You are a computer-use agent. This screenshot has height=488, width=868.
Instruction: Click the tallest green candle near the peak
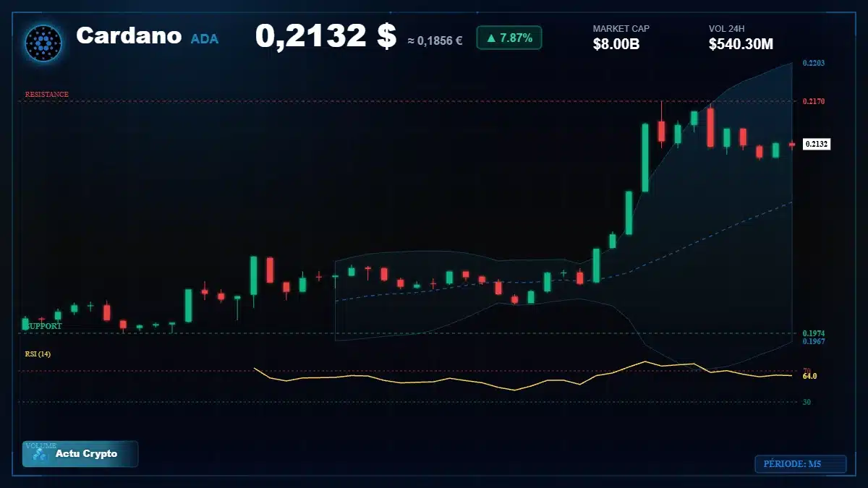point(645,158)
